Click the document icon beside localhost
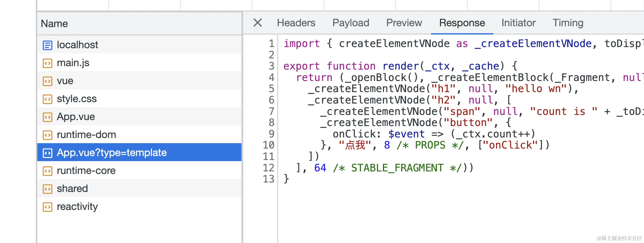This screenshot has height=243, width=644. point(48,45)
